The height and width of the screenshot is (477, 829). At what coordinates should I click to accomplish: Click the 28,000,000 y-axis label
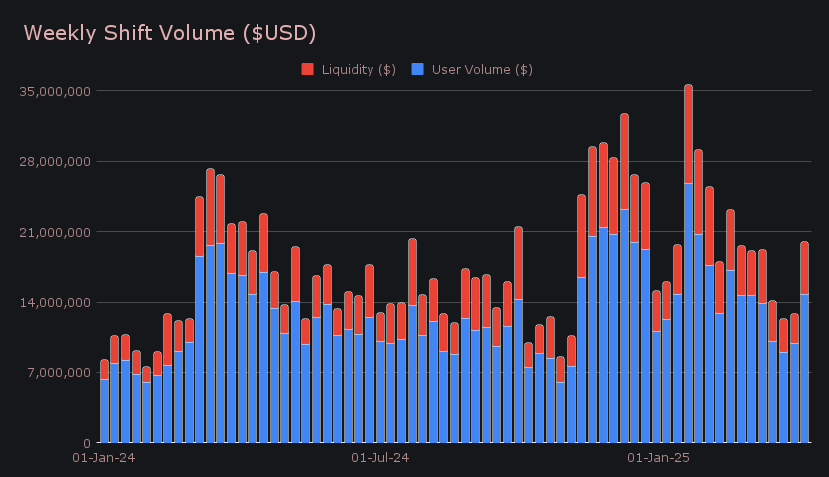tap(55, 162)
